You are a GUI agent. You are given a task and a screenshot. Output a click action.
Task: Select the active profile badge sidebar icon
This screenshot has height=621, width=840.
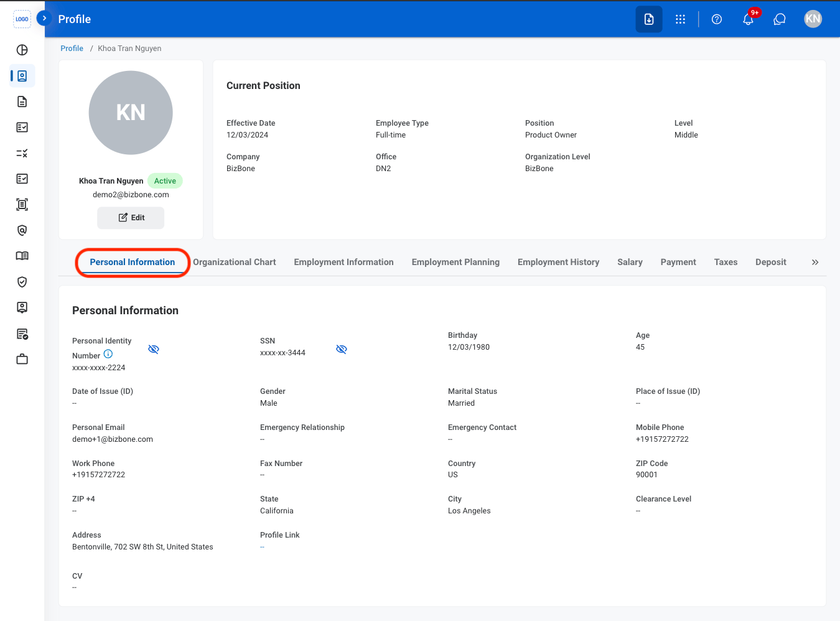click(x=22, y=76)
